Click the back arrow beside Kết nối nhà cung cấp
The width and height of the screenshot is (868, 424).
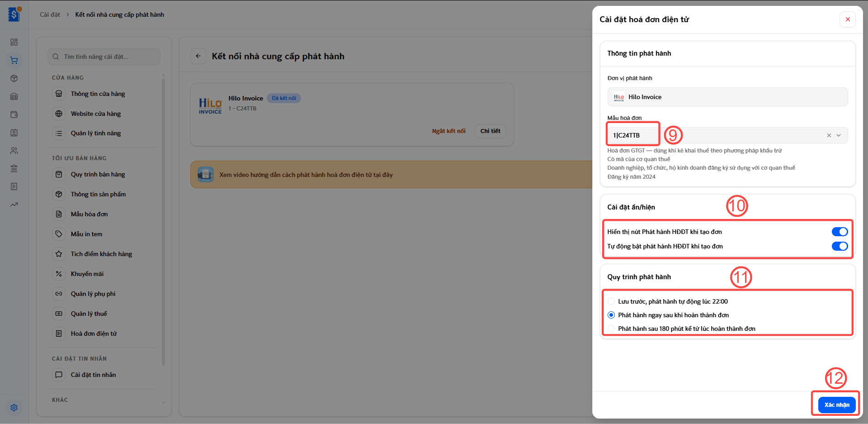pos(198,56)
